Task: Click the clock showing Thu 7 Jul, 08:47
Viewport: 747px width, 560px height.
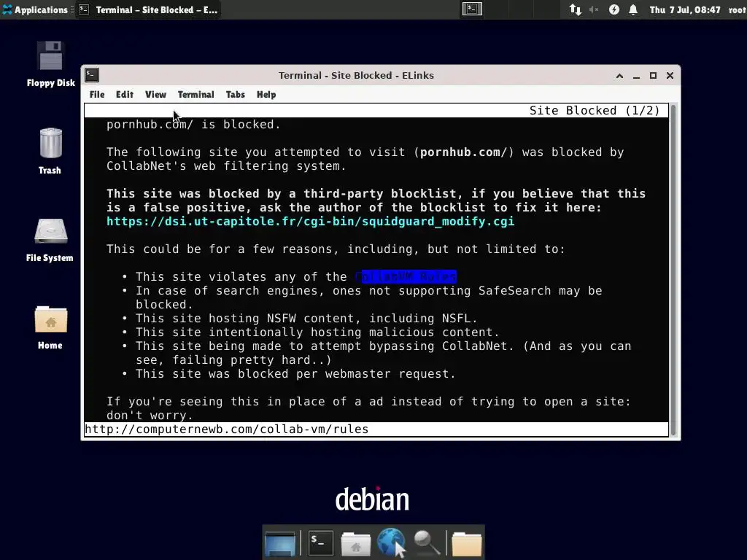Action: coord(684,9)
